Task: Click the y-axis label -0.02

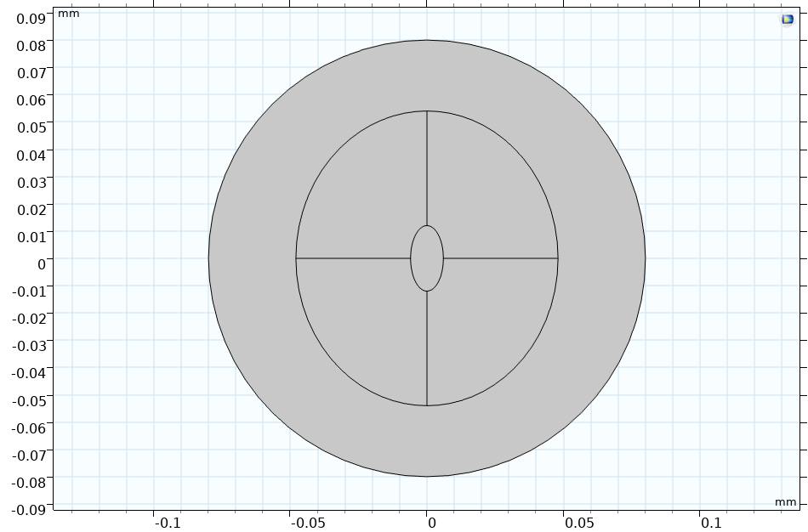Action: click(x=30, y=319)
